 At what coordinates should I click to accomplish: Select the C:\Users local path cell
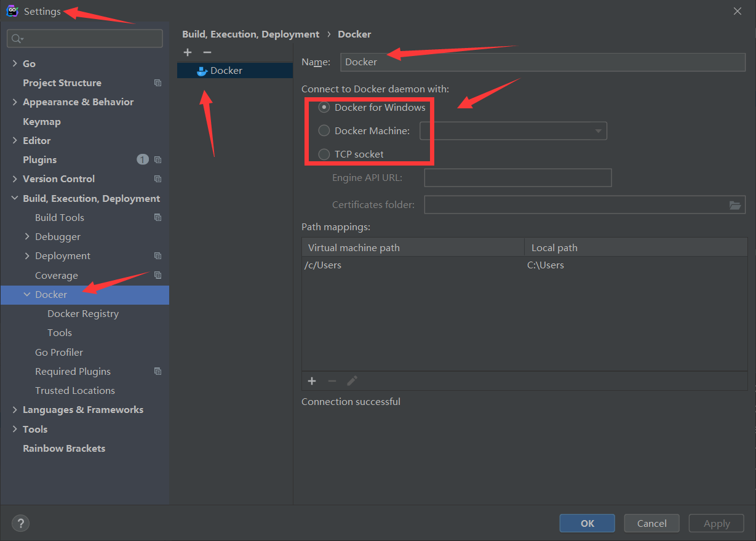[x=636, y=265]
